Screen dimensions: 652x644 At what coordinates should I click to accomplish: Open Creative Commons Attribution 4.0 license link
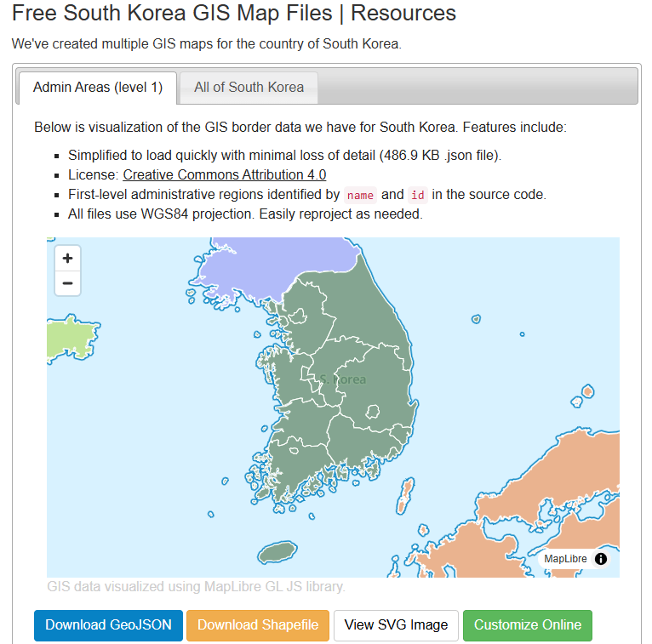224,175
